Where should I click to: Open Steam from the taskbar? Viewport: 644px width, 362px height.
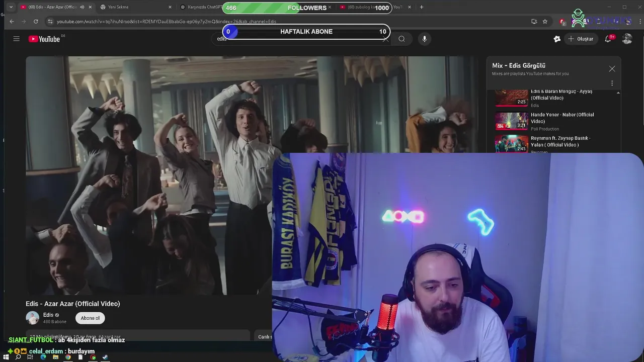tap(105, 357)
